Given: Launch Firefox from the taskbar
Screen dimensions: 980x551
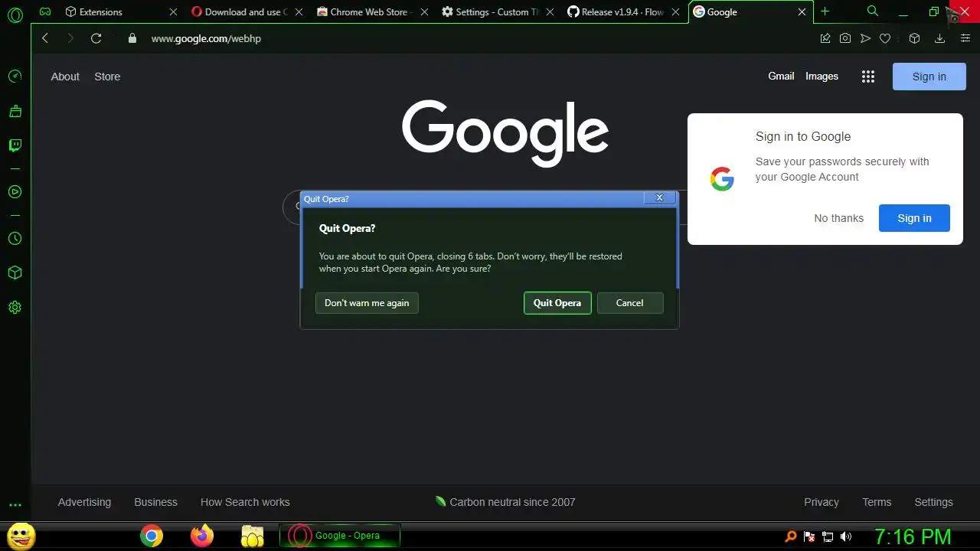Looking at the screenshot, I should [202, 536].
